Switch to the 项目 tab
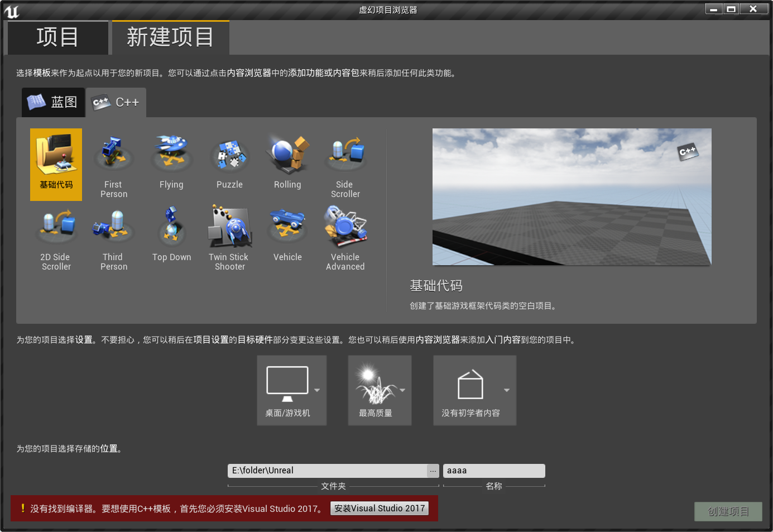773x532 pixels. point(57,38)
